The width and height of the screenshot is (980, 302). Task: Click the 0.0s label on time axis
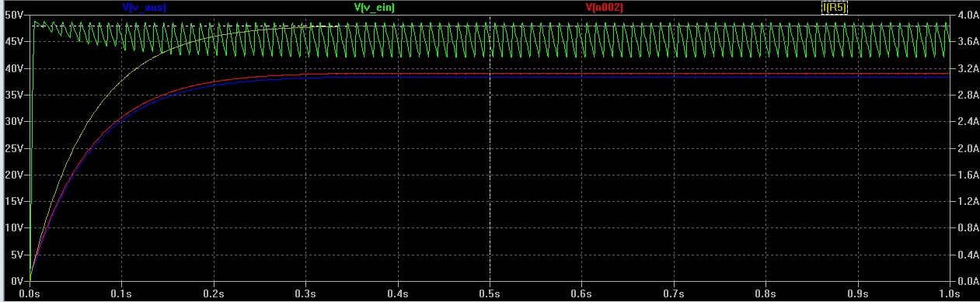pyautogui.click(x=30, y=294)
